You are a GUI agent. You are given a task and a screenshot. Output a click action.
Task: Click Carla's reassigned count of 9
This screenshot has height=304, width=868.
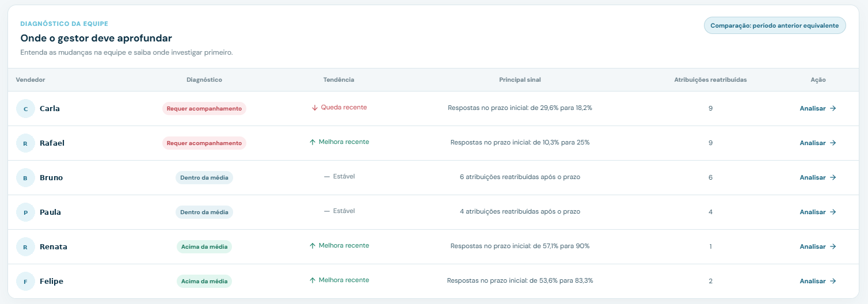click(710, 108)
